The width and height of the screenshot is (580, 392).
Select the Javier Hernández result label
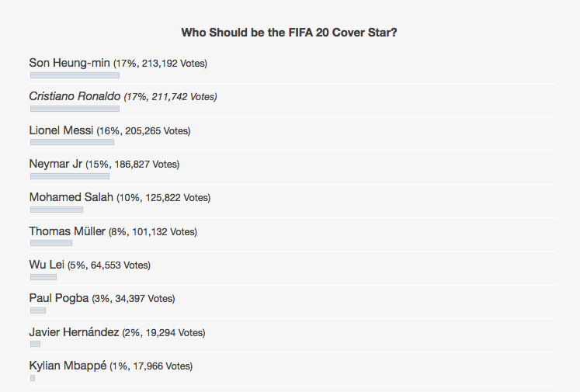coord(117,332)
